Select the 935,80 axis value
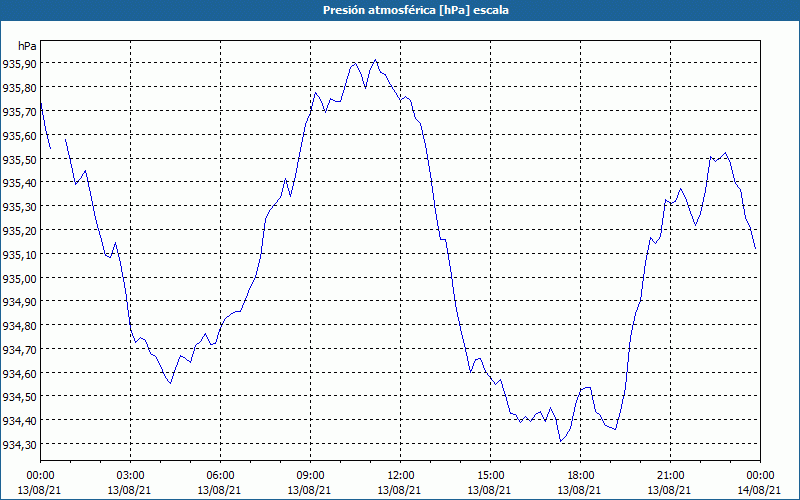 coord(19,88)
